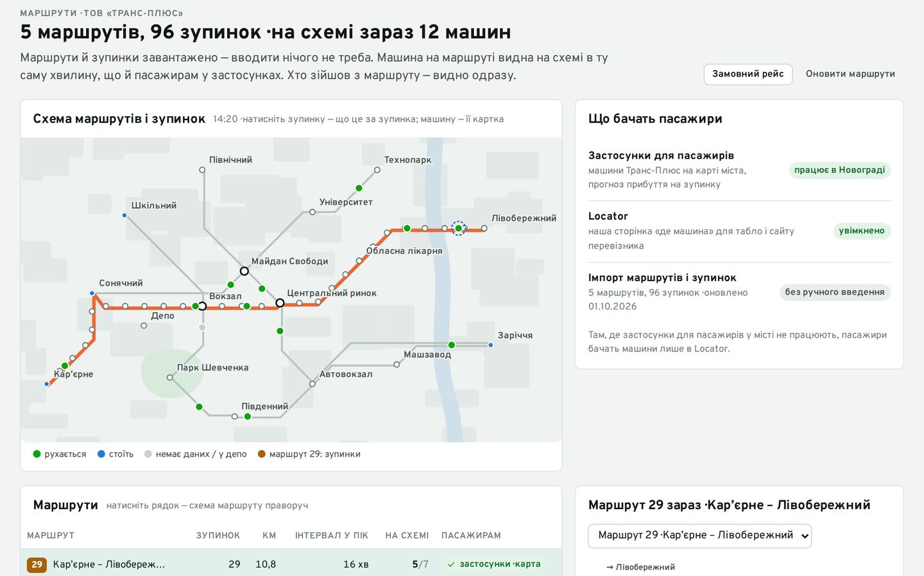The image size is (924, 576).
Task: Click '→ Лівобережний' direction label
Action: (x=640, y=567)
